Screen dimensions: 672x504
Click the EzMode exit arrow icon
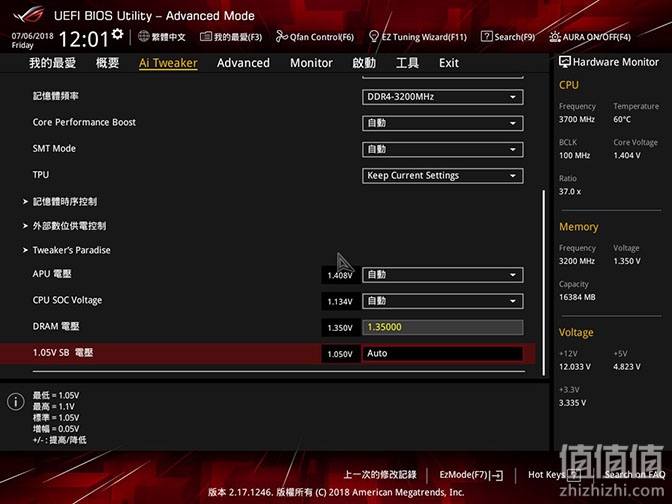click(x=497, y=475)
